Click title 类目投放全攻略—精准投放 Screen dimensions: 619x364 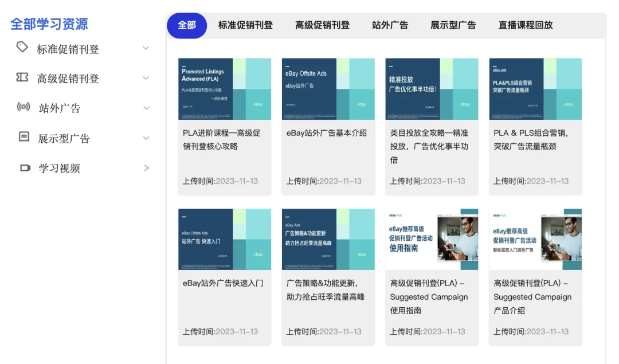point(429,147)
